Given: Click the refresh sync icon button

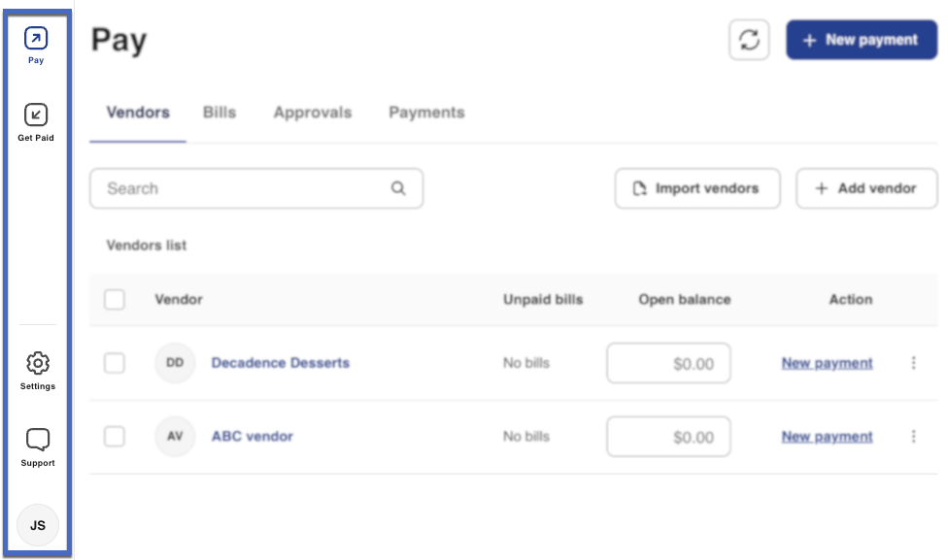Looking at the screenshot, I should coord(749,40).
